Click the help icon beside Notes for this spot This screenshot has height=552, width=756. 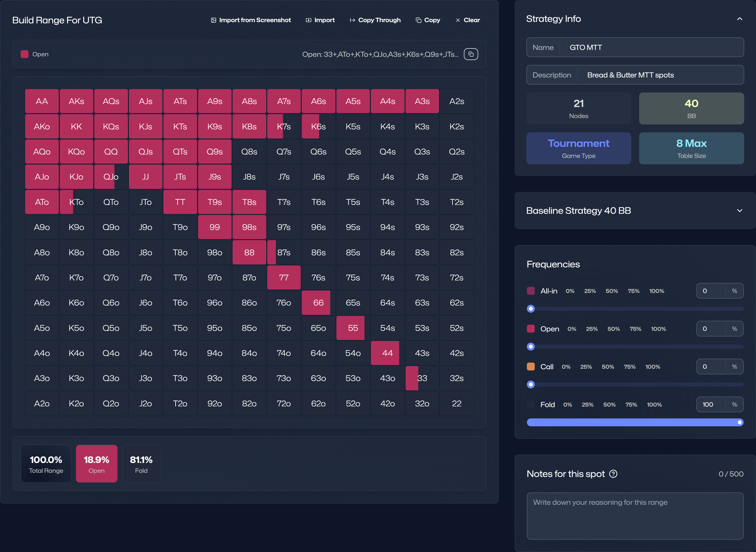613,474
